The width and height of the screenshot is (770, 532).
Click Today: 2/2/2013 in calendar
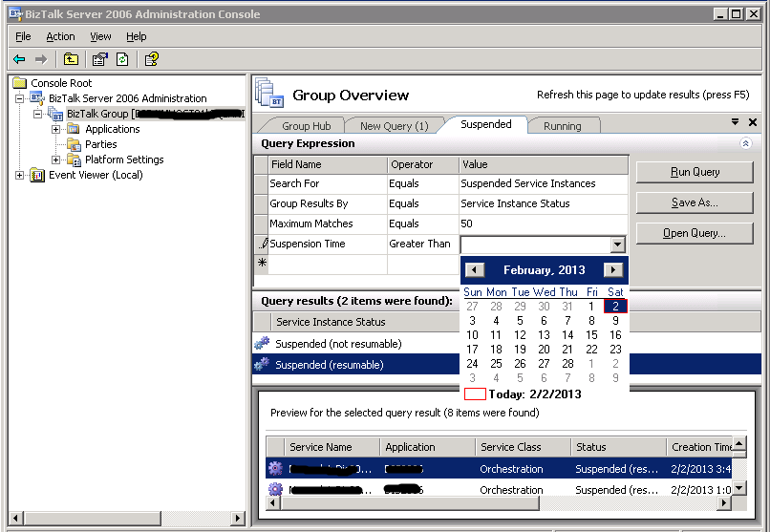click(524, 394)
